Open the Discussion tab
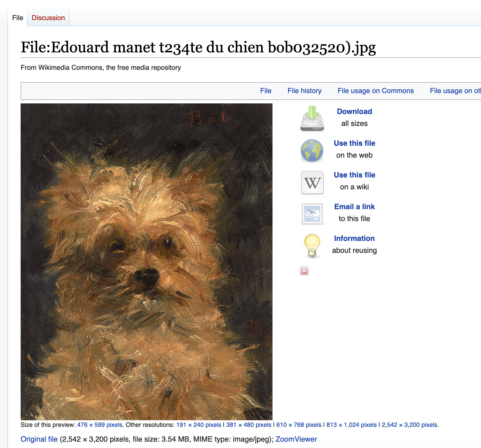Screen dimensions: 481x448 pyautogui.click(x=48, y=18)
